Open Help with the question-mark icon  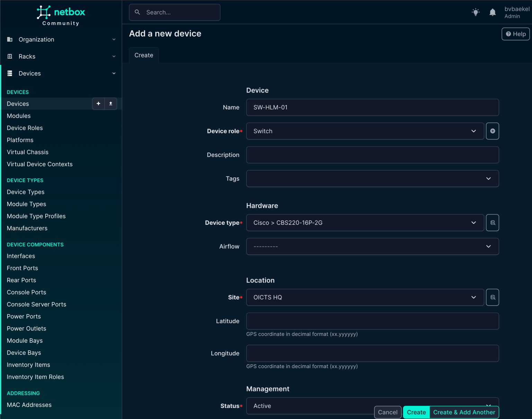point(515,34)
